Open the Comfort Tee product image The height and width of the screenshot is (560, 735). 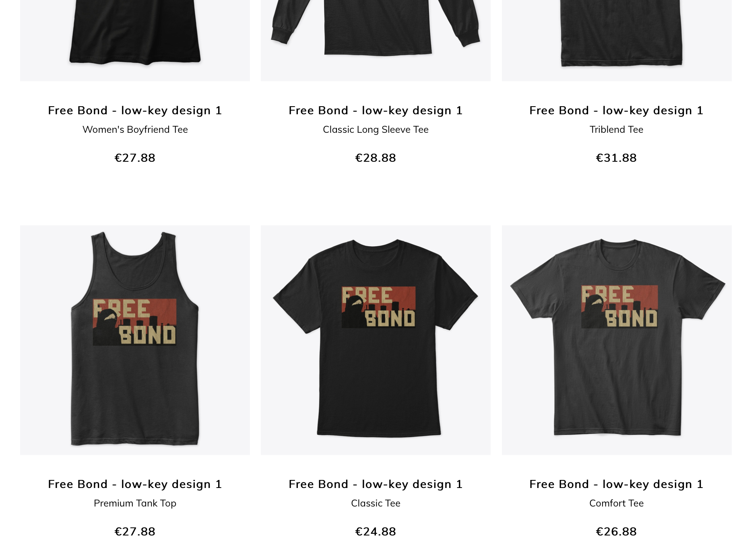coord(617,340)
